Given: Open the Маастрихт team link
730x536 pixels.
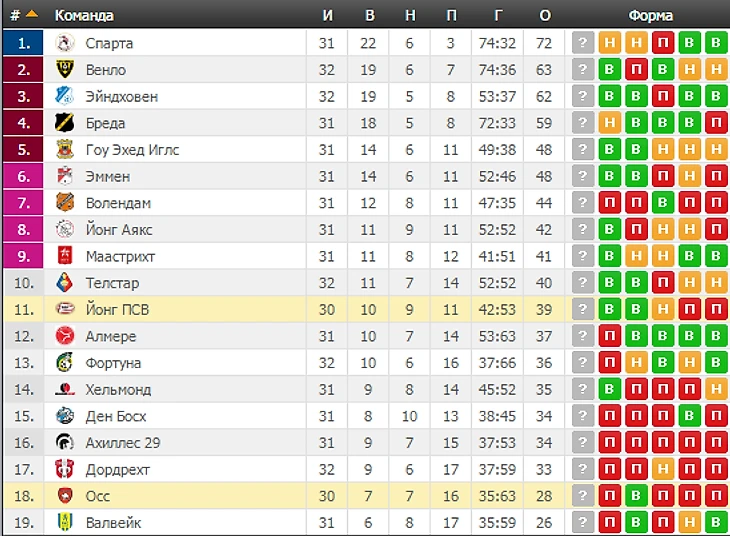Looking at the screenshot, I should click(120, 256).
